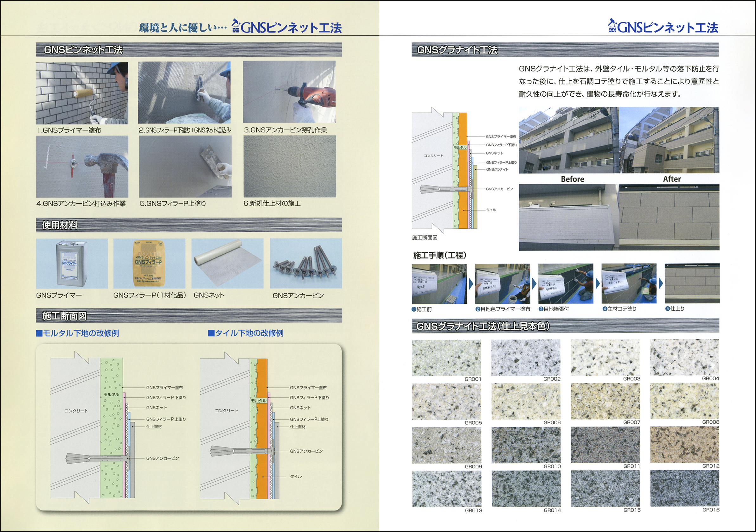This screenshot has height=532, width=756.
Task: Choose the GR009 gray sample
Action: pos(446,446)
